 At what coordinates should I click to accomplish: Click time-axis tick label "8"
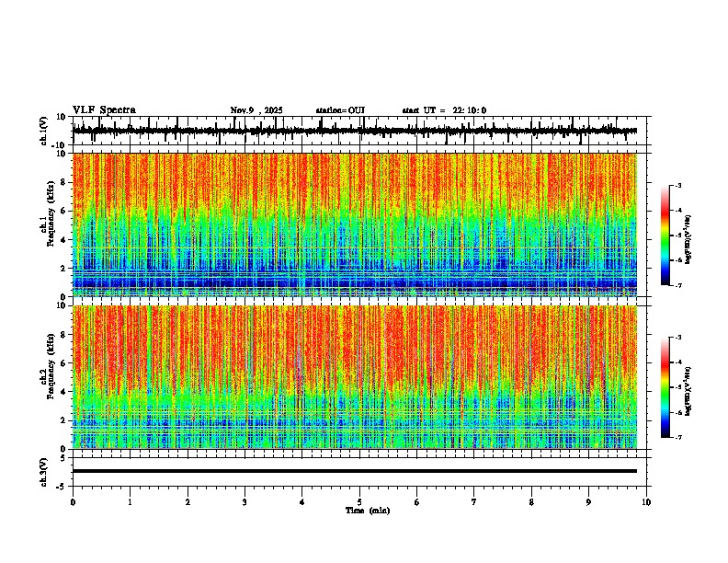pos(531,502)
